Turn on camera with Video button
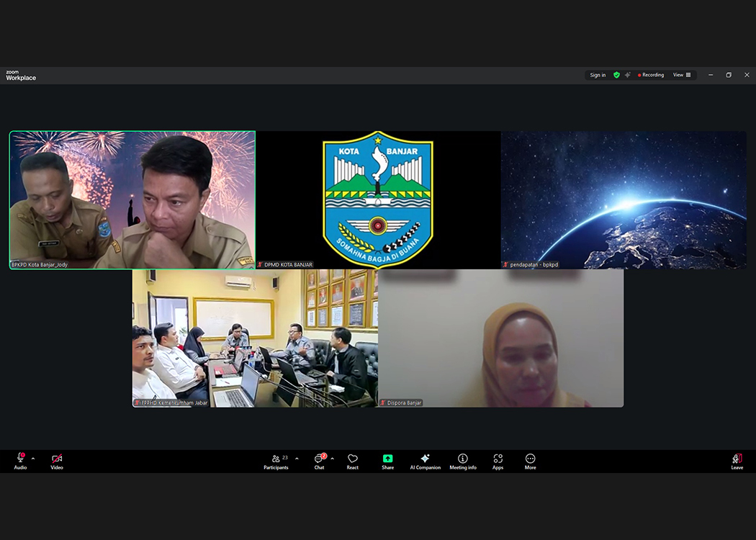Screen dimensions: 756x540 pyautogui.click(x=57, y=461)
